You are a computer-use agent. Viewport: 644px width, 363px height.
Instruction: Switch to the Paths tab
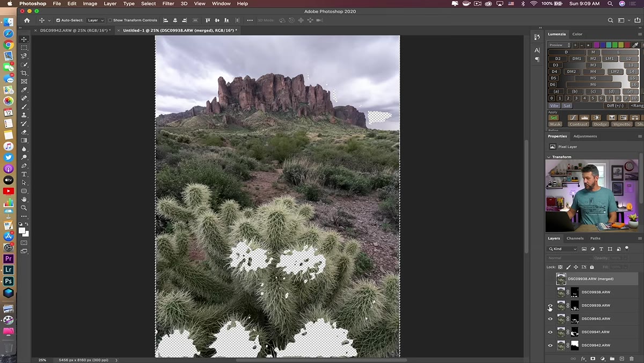pyautogui.click(x=595, y=238)
